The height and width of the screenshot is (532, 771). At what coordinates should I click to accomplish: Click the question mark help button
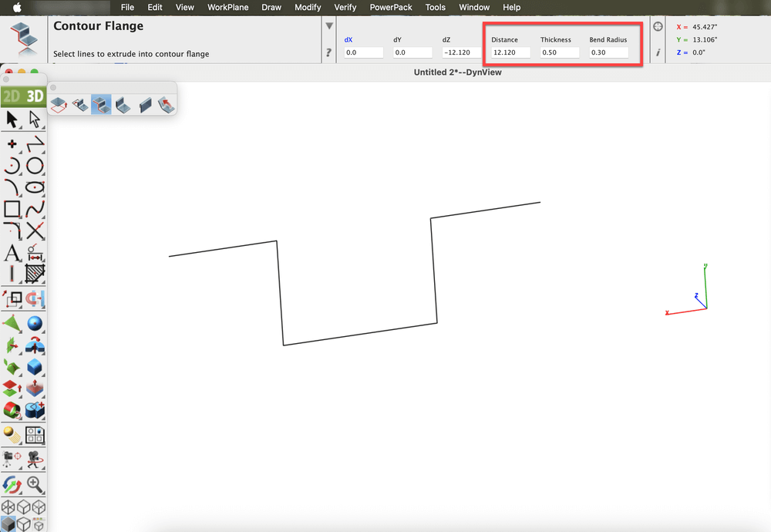[329, 52]
